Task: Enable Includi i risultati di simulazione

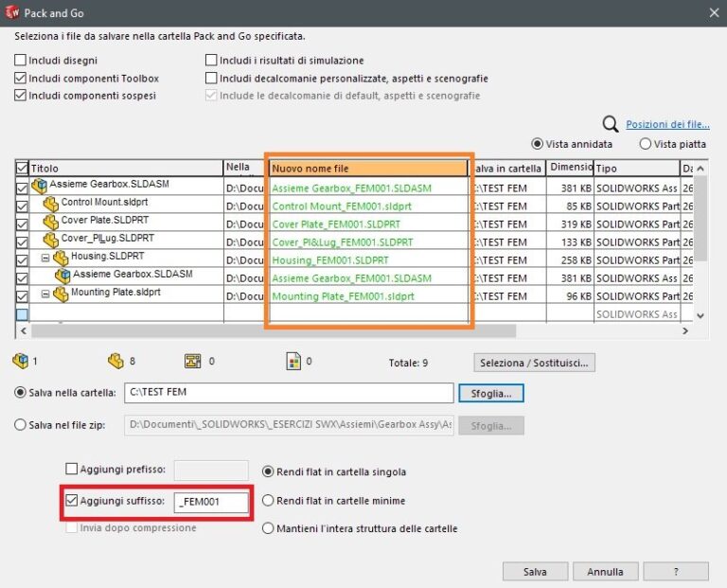Action: pos(211,60)
